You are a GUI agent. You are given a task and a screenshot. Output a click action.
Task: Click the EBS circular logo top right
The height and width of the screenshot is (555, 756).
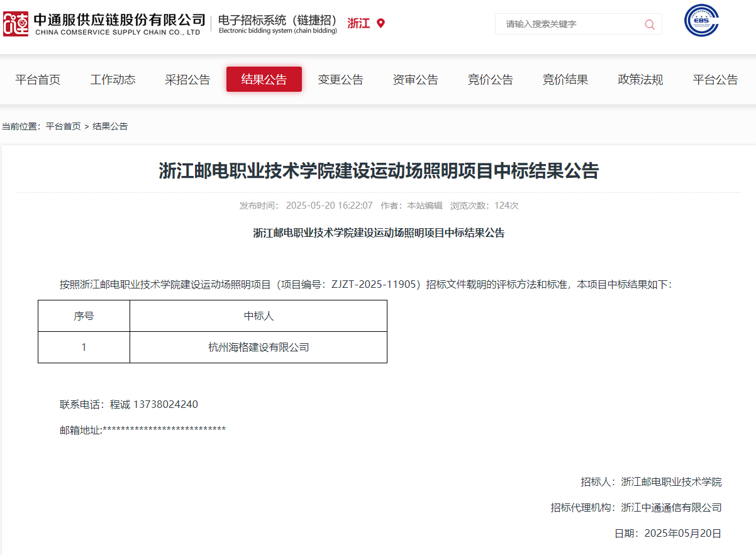click(x=701, y=19)
